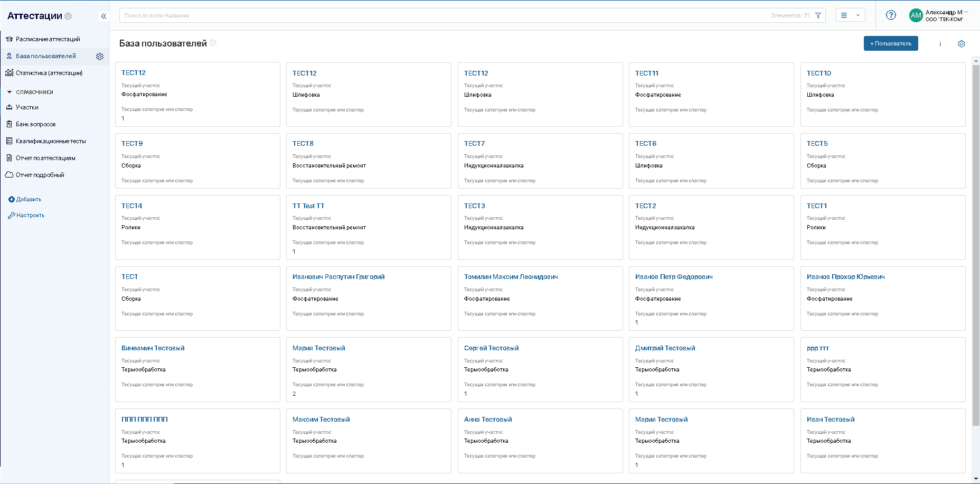Image resolution: width=980 pixels, height=484 pixels.
Task: Select Квалификационные тесты in sidebar
Action: pyautogui.click(x=50, y=141)
